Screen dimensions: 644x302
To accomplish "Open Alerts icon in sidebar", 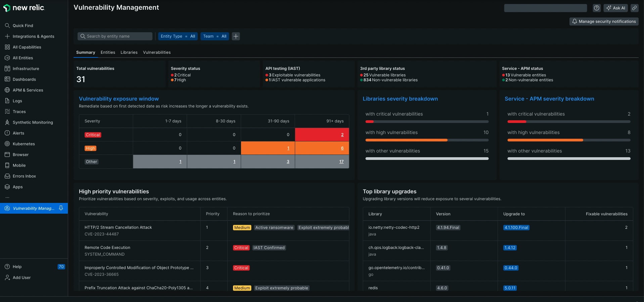I will click(x=7, y=133).
